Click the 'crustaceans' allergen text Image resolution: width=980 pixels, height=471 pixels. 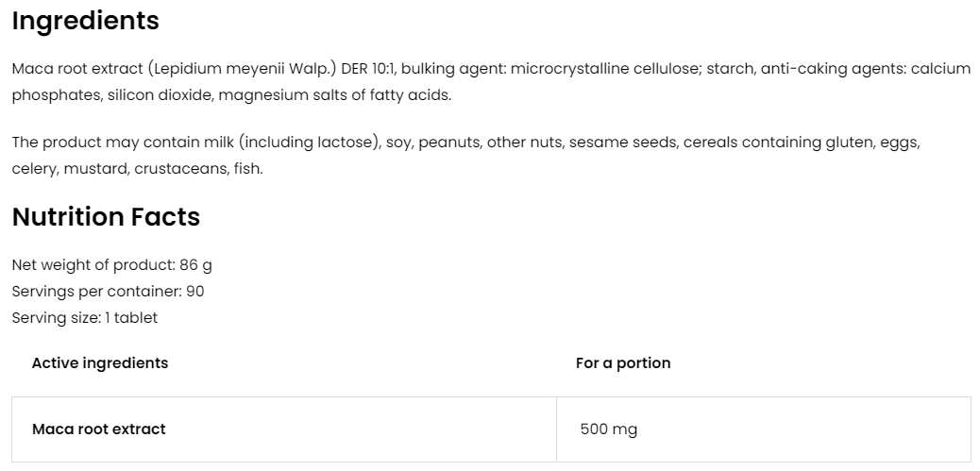(x=178, y=169)
